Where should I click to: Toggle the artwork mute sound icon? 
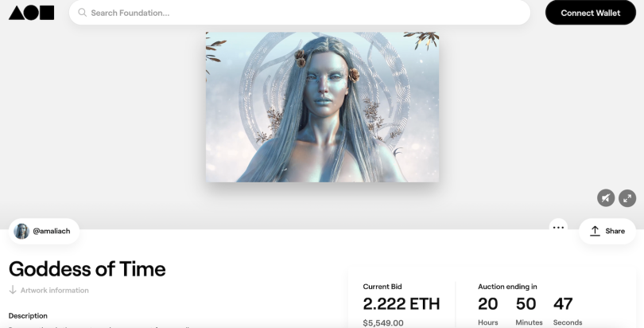(606, 198)
